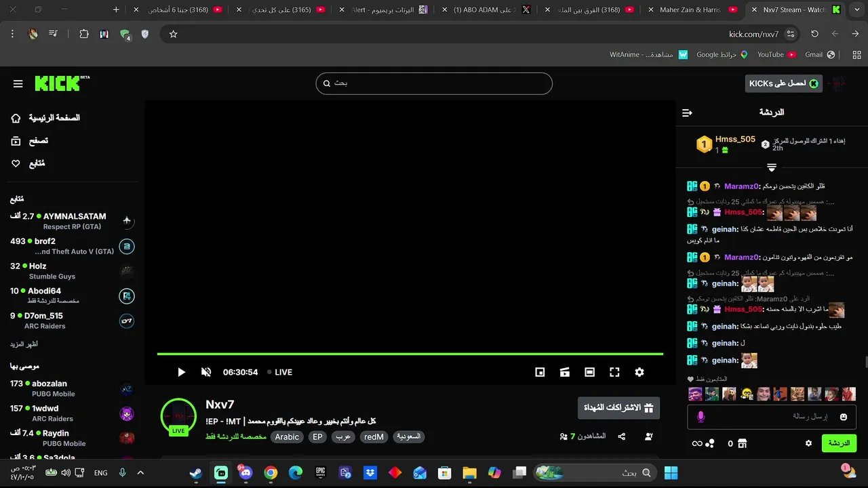
Task: Open abozalan recommended channel
Action: [72, 388]
